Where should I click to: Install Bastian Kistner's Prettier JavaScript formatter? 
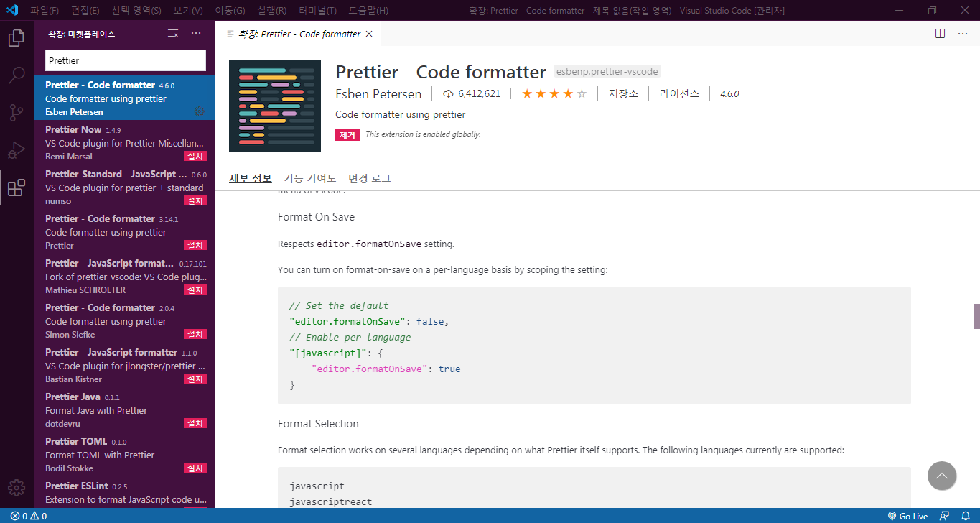pyautogui.click(x=195, y=379)
